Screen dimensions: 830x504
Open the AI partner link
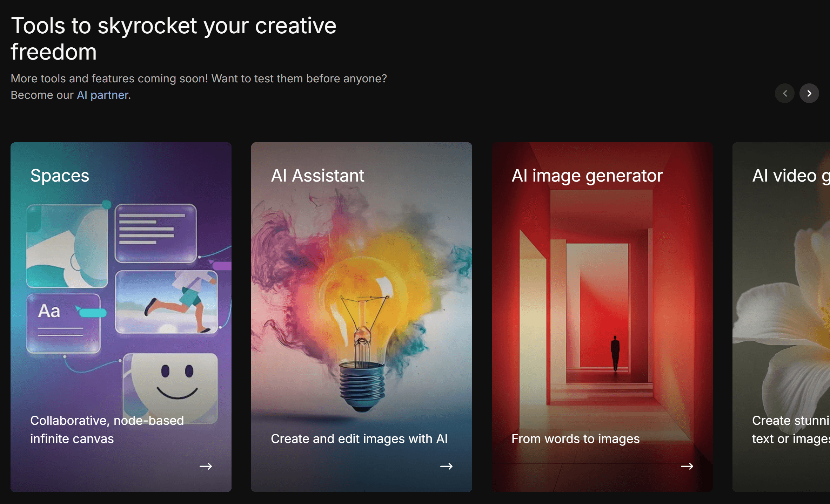(102, 95)
